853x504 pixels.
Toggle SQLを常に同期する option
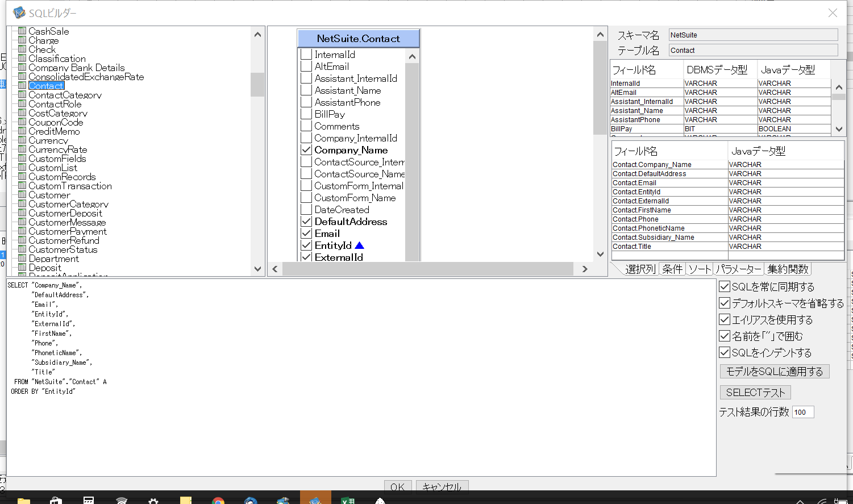click(725, 286)
